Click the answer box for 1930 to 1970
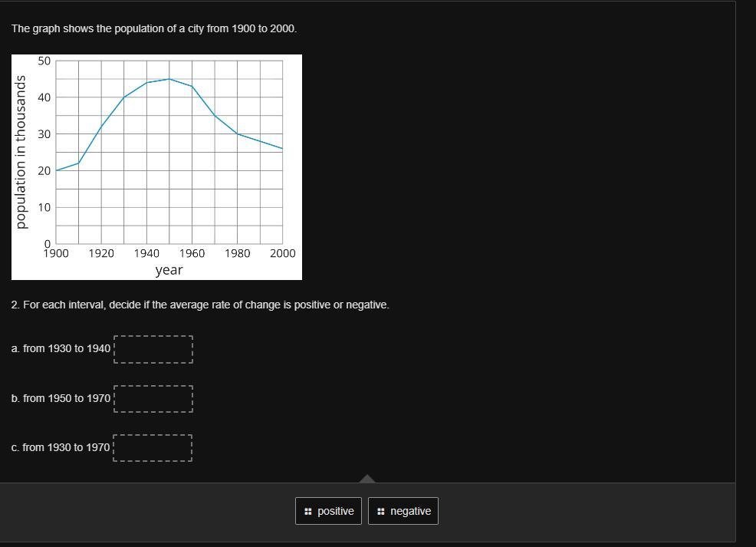 click(153, 448)
